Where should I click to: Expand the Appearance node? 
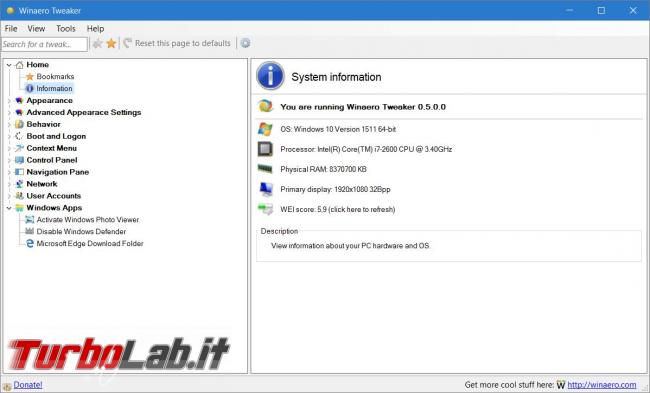pos(9,101)
